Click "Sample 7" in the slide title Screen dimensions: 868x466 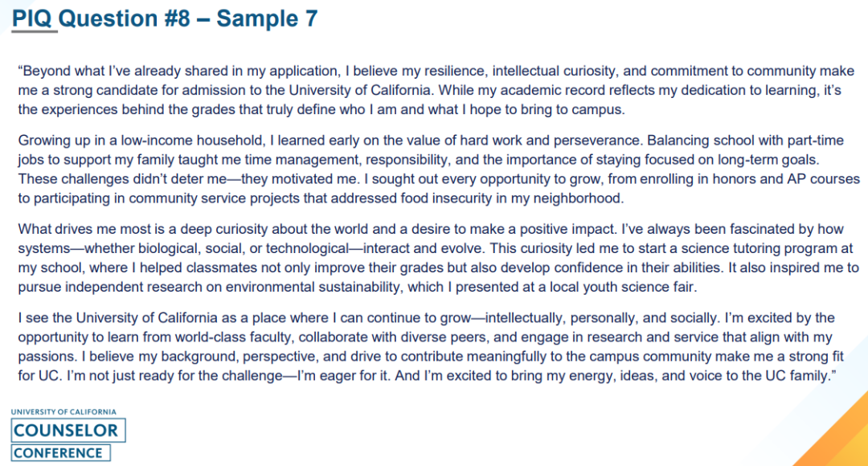268,18
